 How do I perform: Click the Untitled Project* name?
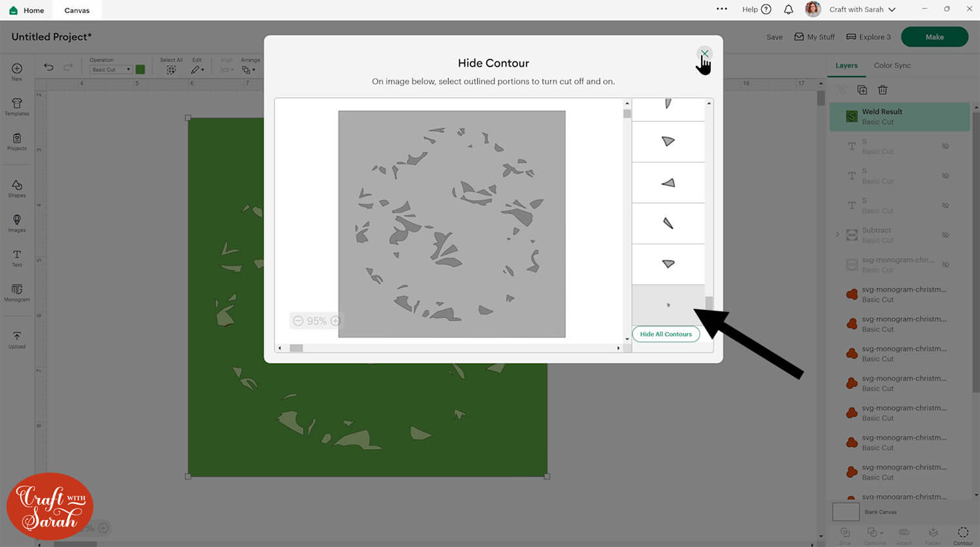click(x=52, y=37)
